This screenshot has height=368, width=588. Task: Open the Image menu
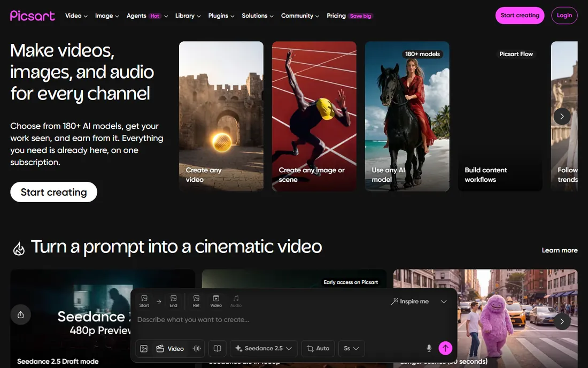[x=107, y=16]
